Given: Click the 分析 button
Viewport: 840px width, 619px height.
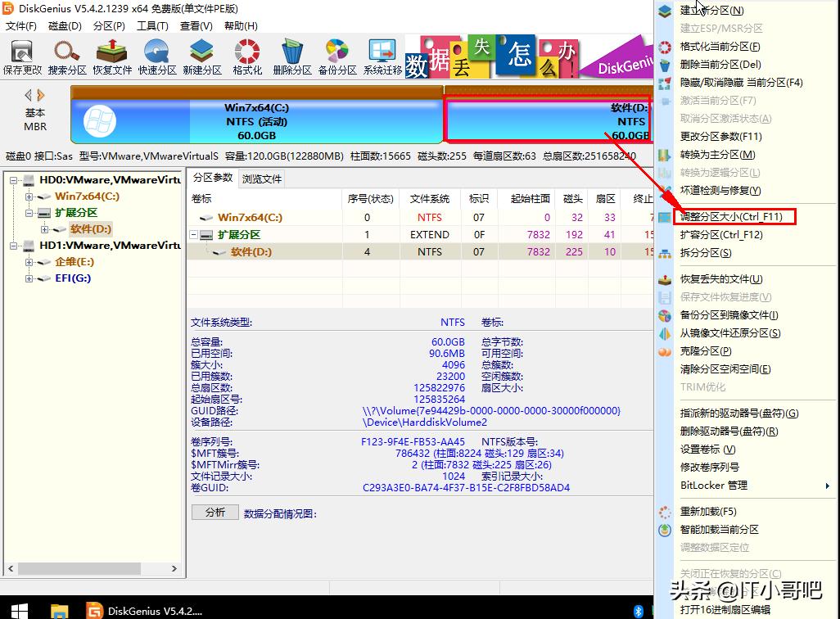Looking at the screenshot, I should point(215,513).
